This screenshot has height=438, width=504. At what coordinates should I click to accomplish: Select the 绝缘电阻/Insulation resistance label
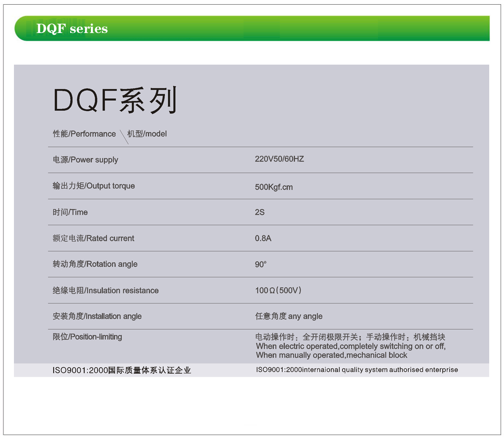point(105,290)
